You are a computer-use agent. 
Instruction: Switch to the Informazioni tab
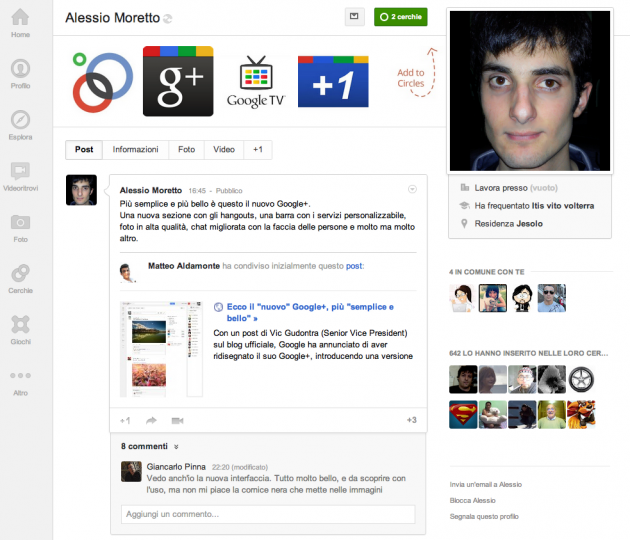coord(135,149)
